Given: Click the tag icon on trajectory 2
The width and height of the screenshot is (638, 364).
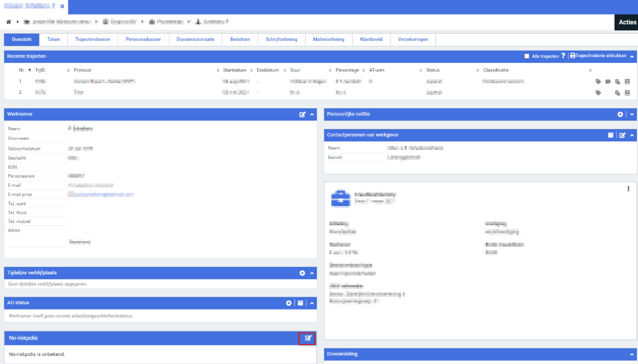Looking at the screenshot, I should point(598,93).
